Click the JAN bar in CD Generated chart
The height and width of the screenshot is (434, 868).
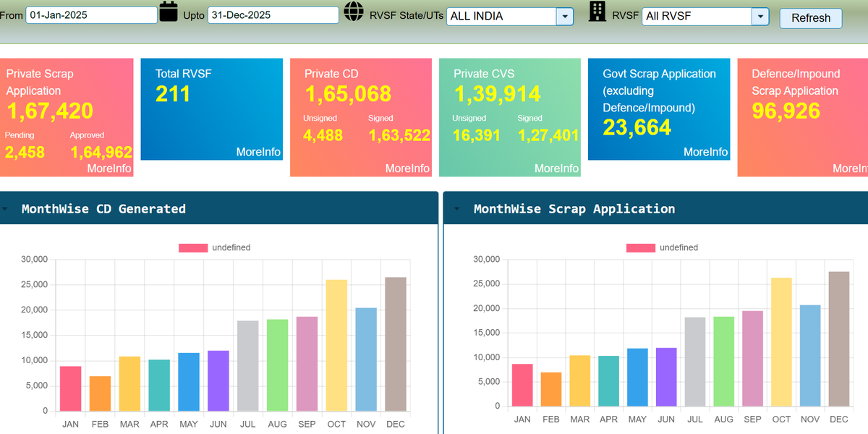(x=70, y=389)
